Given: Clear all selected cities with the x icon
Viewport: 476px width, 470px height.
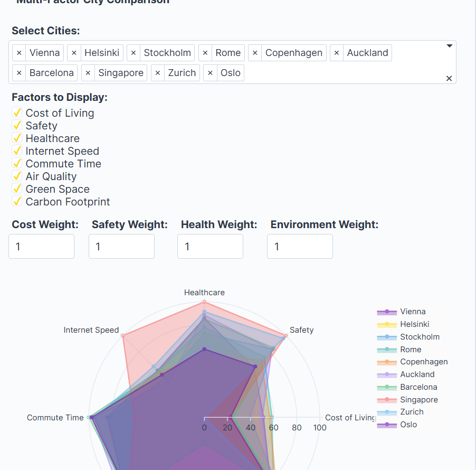Looking at the screenshot, I should point(449,78).
